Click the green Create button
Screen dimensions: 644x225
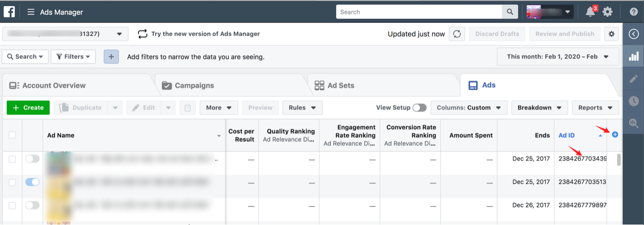tap(28, 108)
